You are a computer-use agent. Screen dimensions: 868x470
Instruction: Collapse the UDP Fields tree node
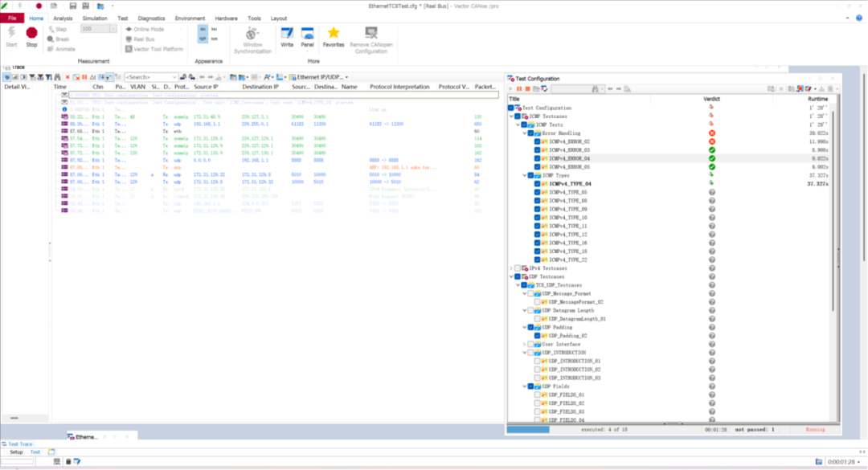pos(525,386)
